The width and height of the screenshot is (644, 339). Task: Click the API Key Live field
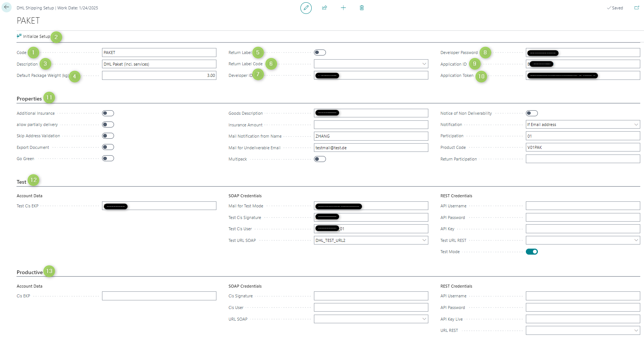[x=583, y=319]
